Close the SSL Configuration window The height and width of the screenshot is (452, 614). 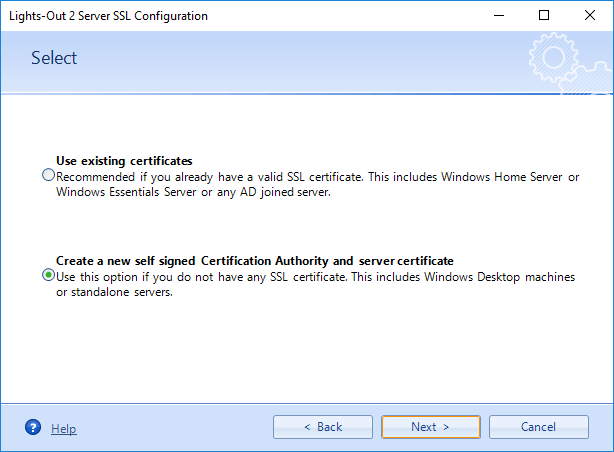[590, 16]
